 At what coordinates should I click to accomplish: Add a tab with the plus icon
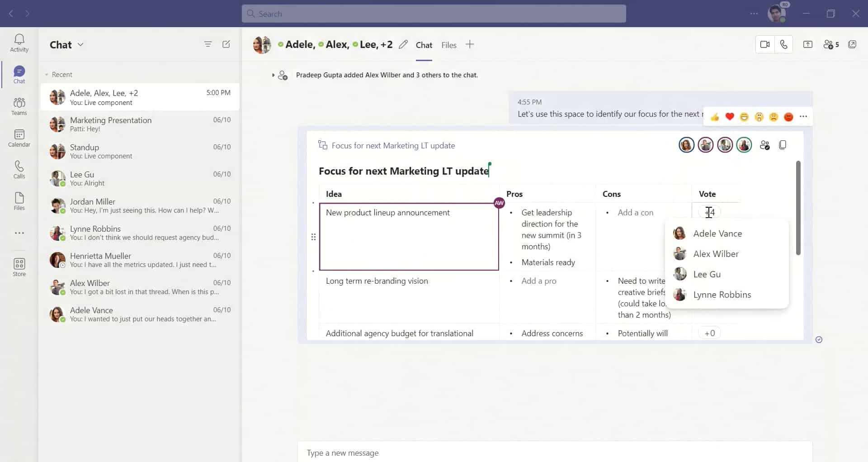pyautogui.click(x=470, y=44)
